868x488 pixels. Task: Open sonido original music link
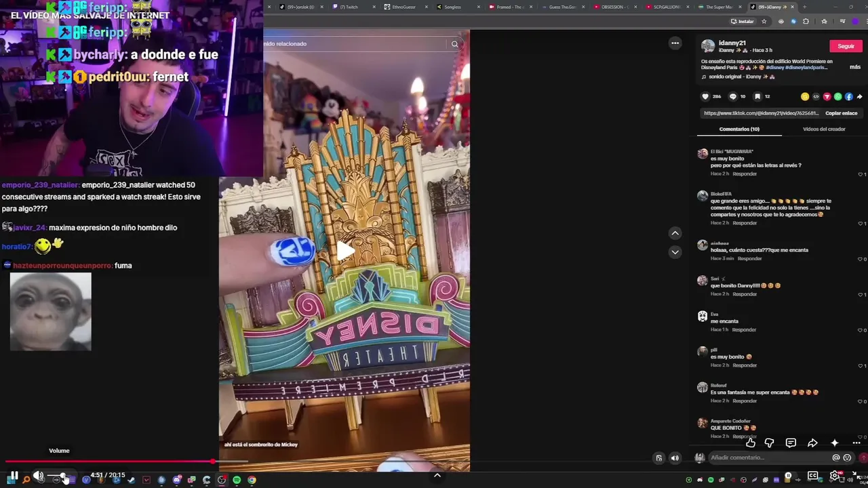738,77
